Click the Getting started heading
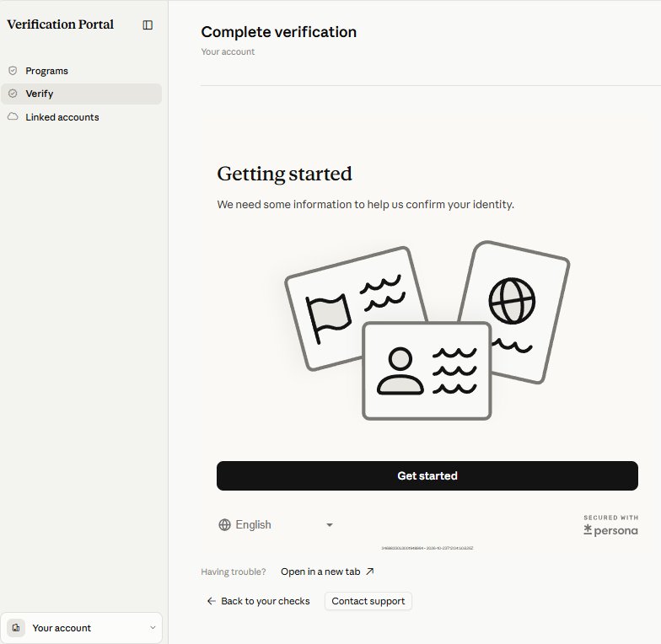Screen dimensions: 661x644 click(x=285, y=174)
